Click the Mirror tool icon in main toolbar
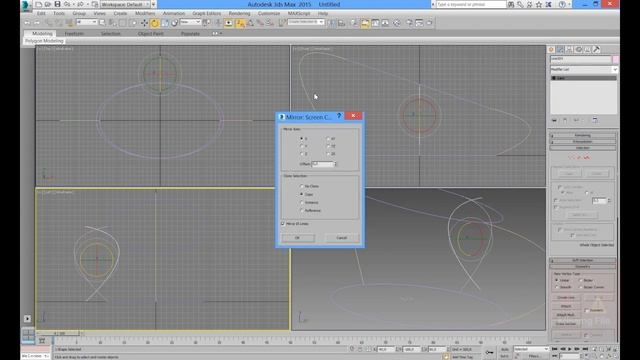Screen dimensions: 640x360 click(x=332, y=23)
